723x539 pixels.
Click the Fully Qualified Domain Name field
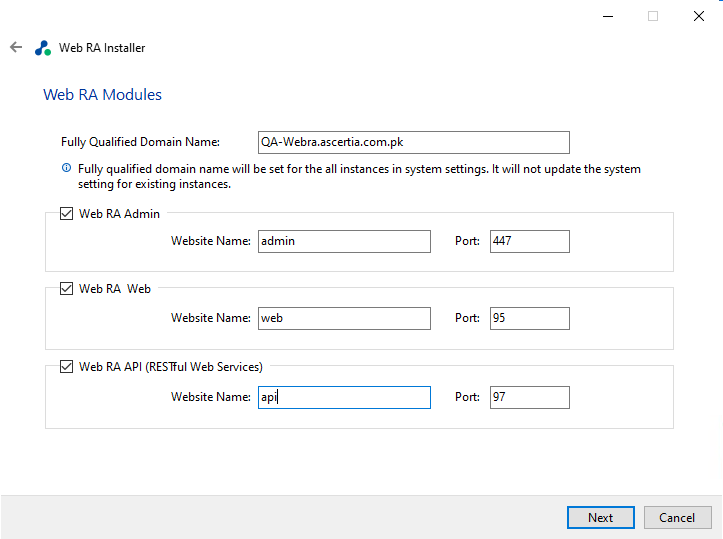point(413,142)
